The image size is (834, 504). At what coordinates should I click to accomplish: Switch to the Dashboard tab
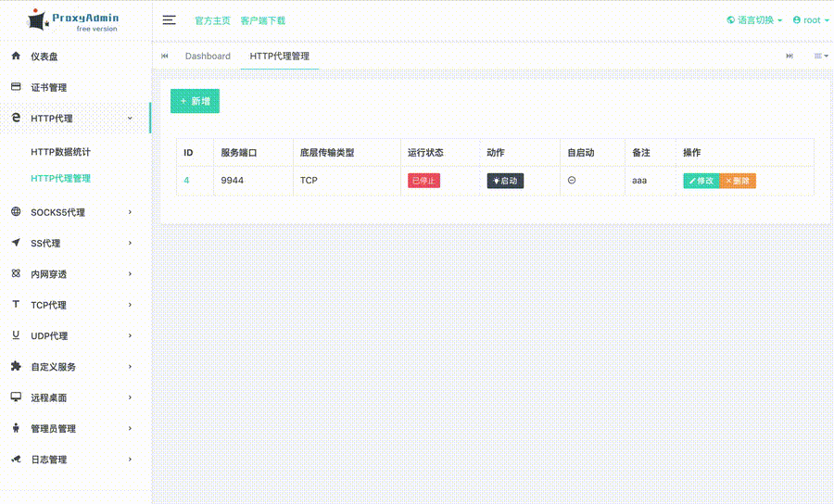click(x=208, y=56)
